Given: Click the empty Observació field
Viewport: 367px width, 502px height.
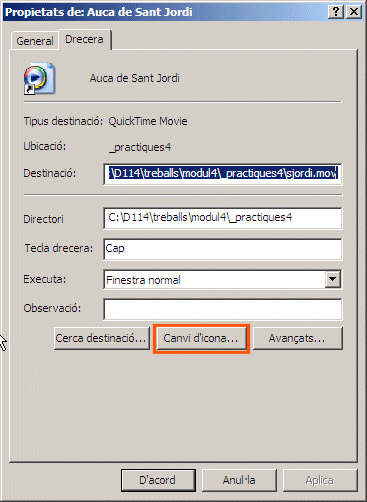Looking at the screenshot, I should (x=223, y=309).
